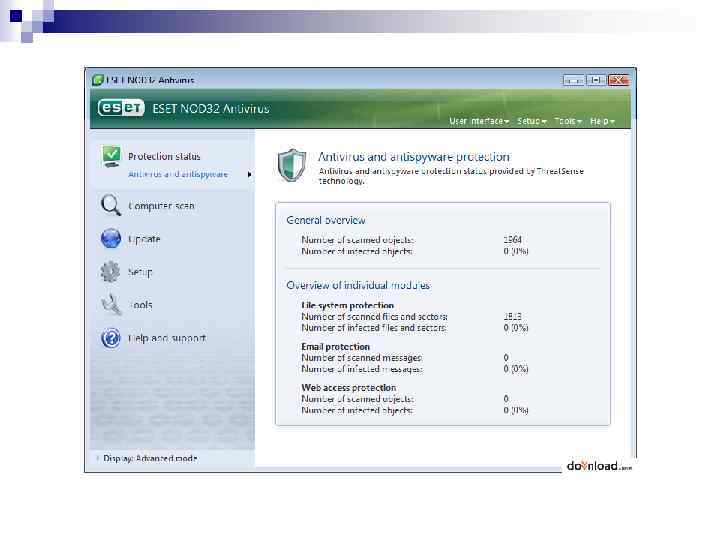Click the antivirus shield icon
The image size is (720, 540).
click(292, 165)
